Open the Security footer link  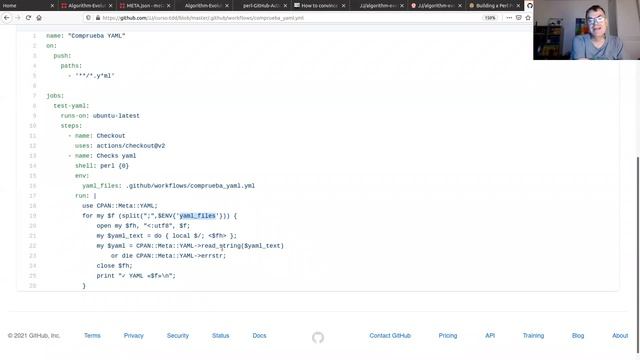(x=178, y=336)
